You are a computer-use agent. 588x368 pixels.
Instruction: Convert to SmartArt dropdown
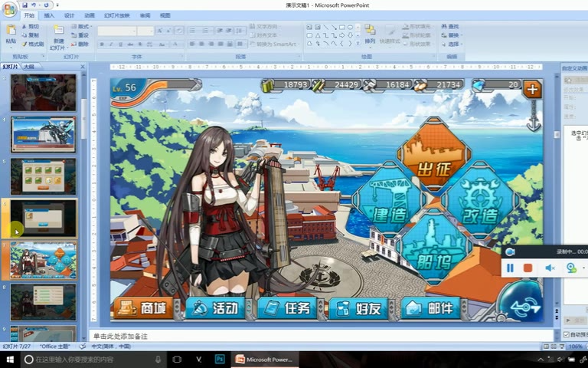pyautogui.click(x=274, y=44)
